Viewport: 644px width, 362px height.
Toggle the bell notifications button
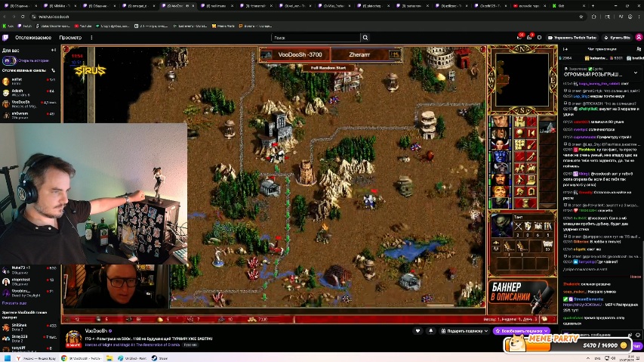click(x=431, y=331)
